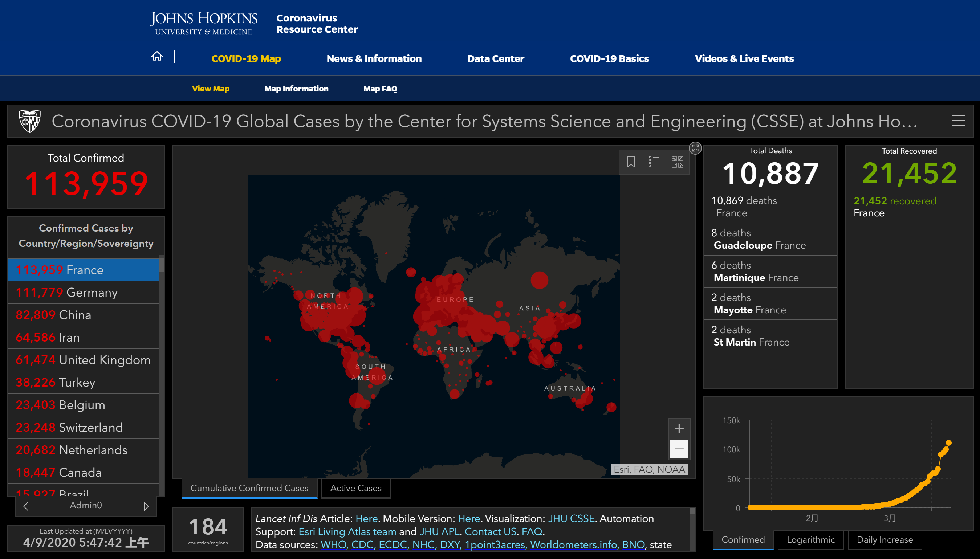This screenshot has height=559, width=980.
Task: Switch to the Active Cases tab
Action: point(355,488)
